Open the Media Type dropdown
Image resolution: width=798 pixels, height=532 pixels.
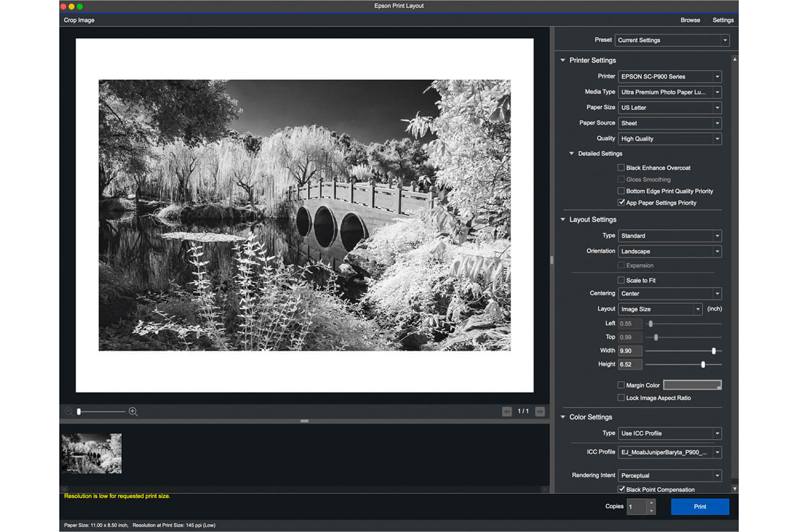pyautogui.click(x=670, y=92)
